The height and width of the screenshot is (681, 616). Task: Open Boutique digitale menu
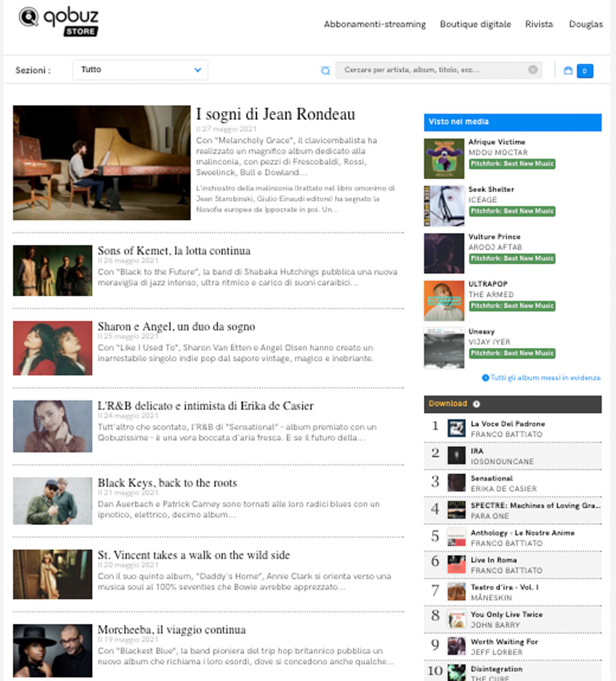(476, 25)
